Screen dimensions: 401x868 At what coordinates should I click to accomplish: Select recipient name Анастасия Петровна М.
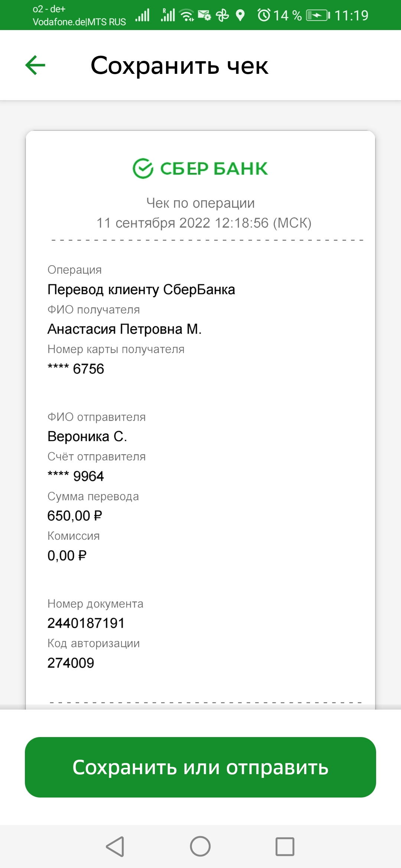[124, 329]
